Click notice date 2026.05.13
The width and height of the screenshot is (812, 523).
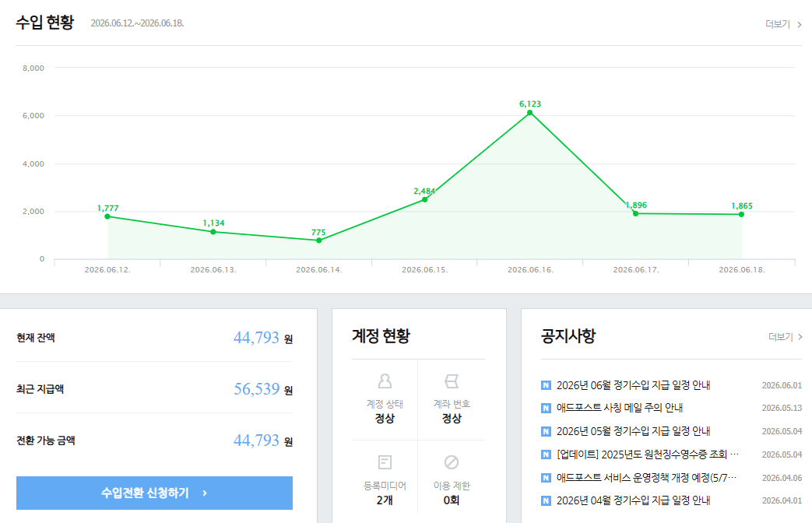click(782, 408)
